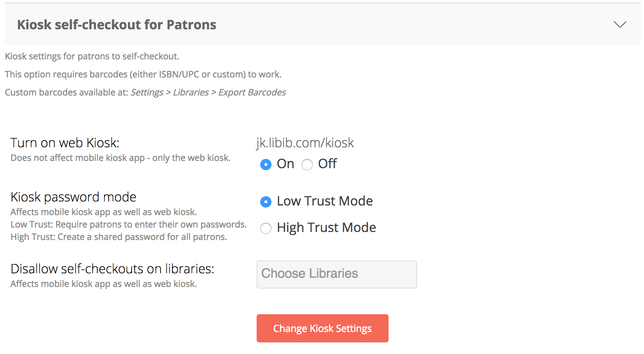The width and height of the screenshot is (644, 354).
Task: Choose the Low Trust Mode radio button
Action: click(x=266, y=202)
